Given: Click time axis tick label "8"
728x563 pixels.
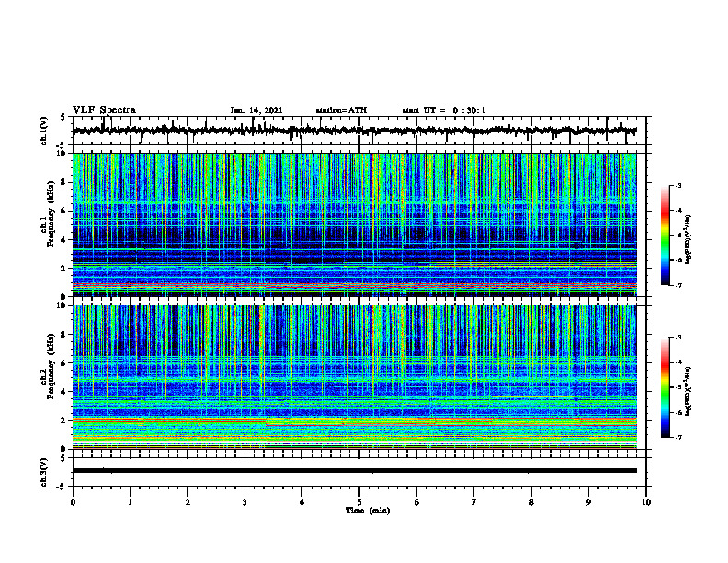Looking at the screenshot, I should tap(531, 502).
